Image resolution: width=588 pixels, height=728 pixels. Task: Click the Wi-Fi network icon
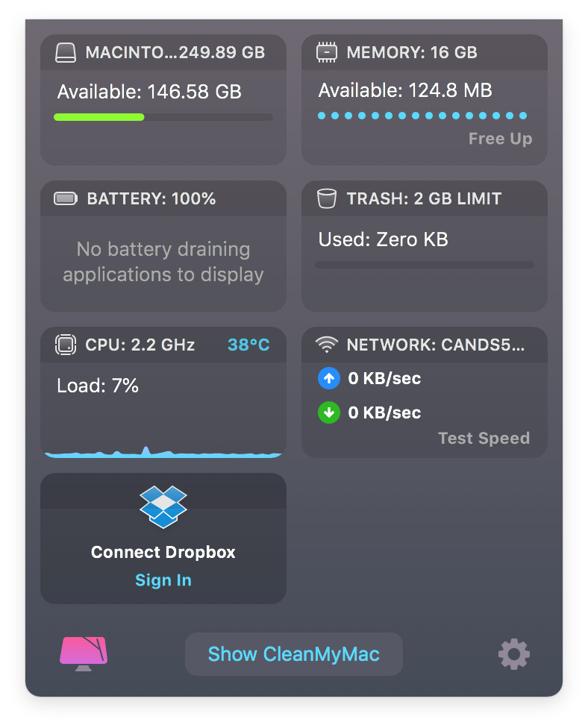327,345
